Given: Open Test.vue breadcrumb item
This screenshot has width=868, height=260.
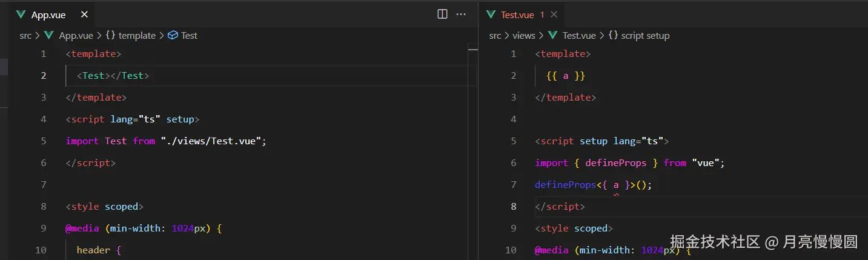Looking at the screenshot, I should pyautogui.click(x=579, y=36).
